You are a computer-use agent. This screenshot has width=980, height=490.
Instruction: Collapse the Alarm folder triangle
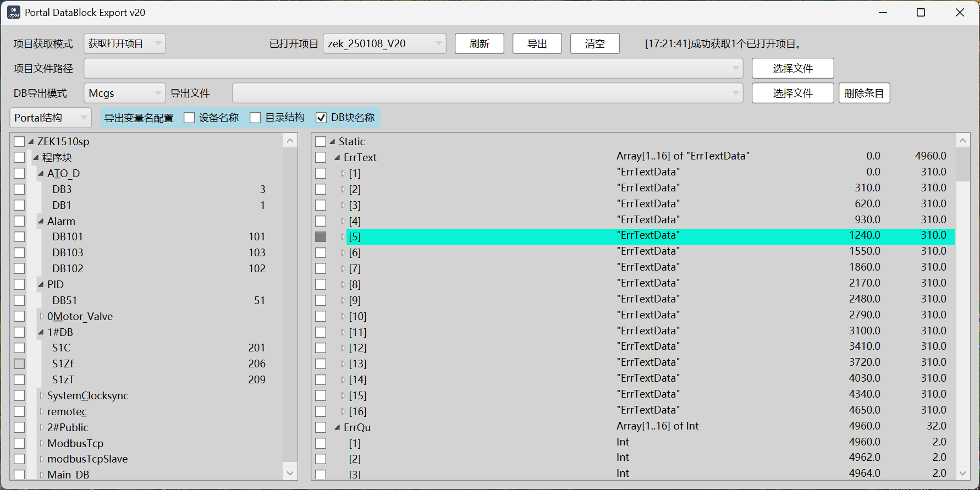pyautogui.click(x=41, y=222)
